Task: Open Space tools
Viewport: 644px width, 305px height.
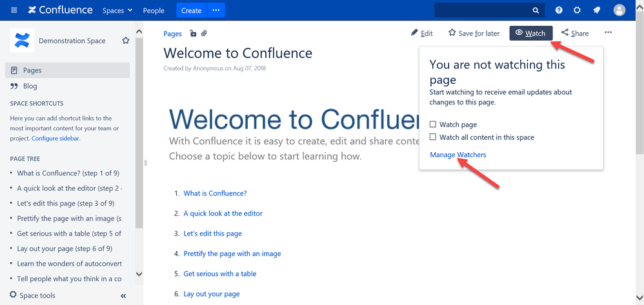Action: tap(32, 295)
